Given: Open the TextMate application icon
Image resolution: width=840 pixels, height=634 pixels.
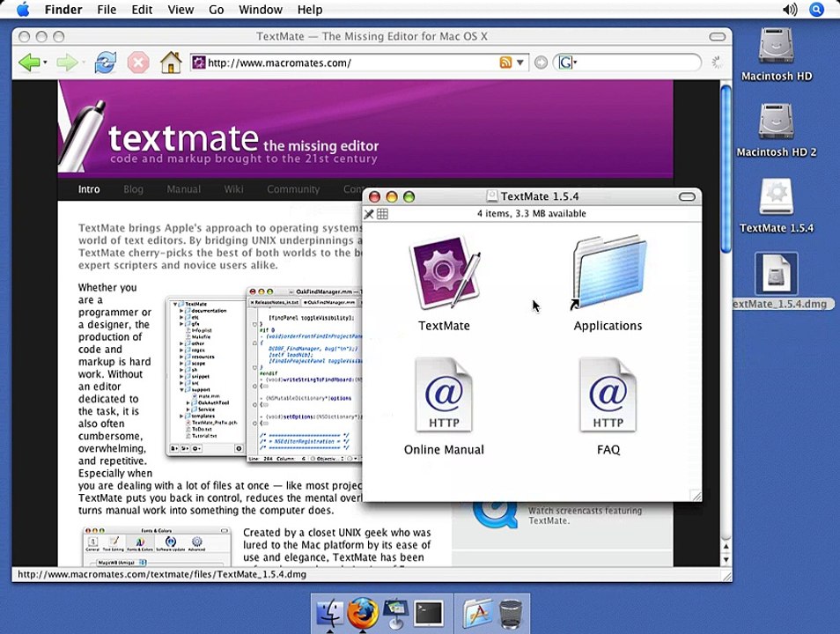Looking at the screenshot, I should 444,273.
